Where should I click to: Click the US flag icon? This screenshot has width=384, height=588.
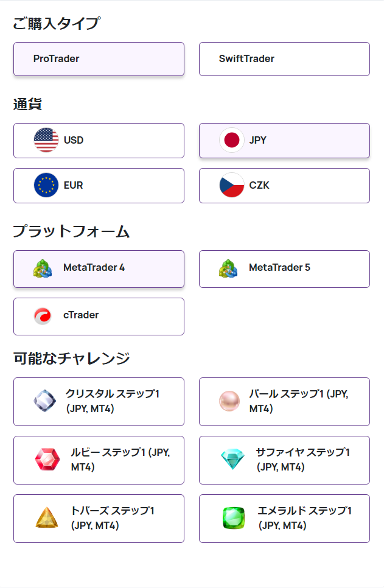coord(46,141)
